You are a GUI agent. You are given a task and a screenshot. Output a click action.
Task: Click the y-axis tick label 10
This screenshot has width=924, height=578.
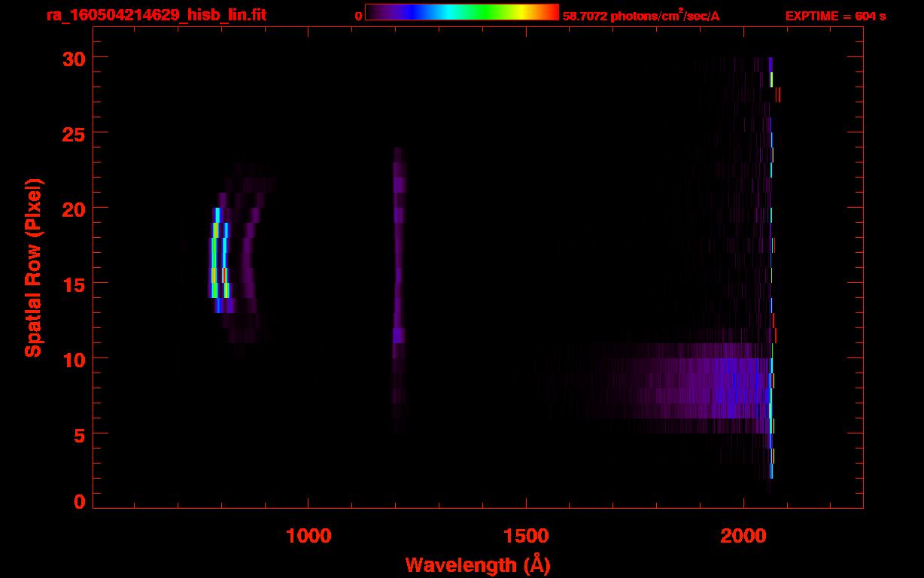click(74, 359)
